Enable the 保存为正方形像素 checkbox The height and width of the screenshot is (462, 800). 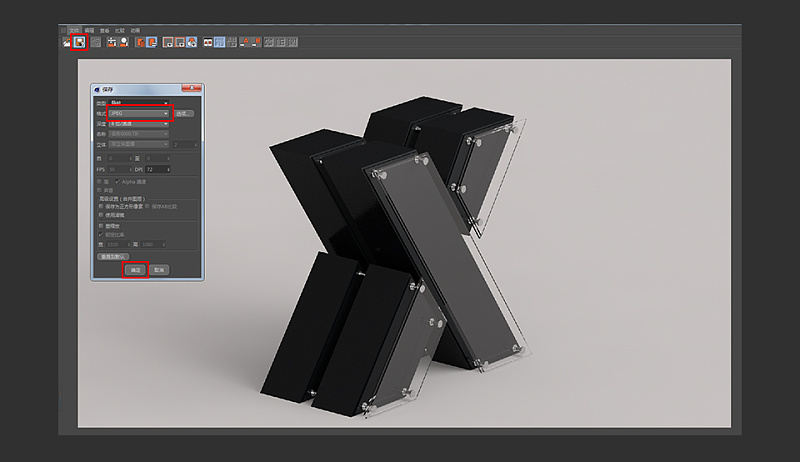pos(99,206)
